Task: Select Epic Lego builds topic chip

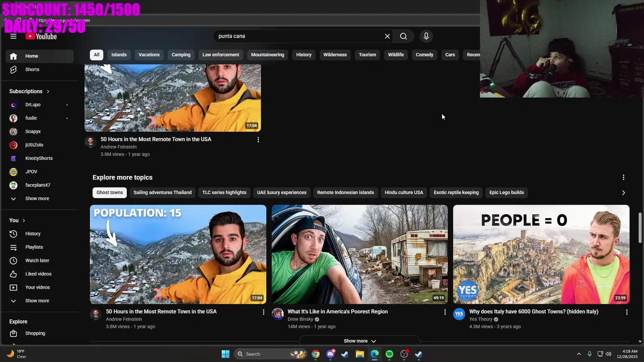Action: 507,193
